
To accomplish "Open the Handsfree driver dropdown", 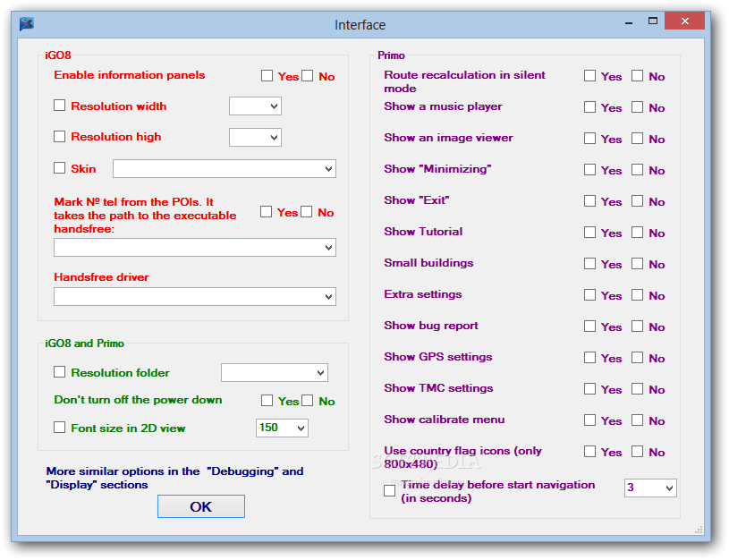I will (195, 297).
